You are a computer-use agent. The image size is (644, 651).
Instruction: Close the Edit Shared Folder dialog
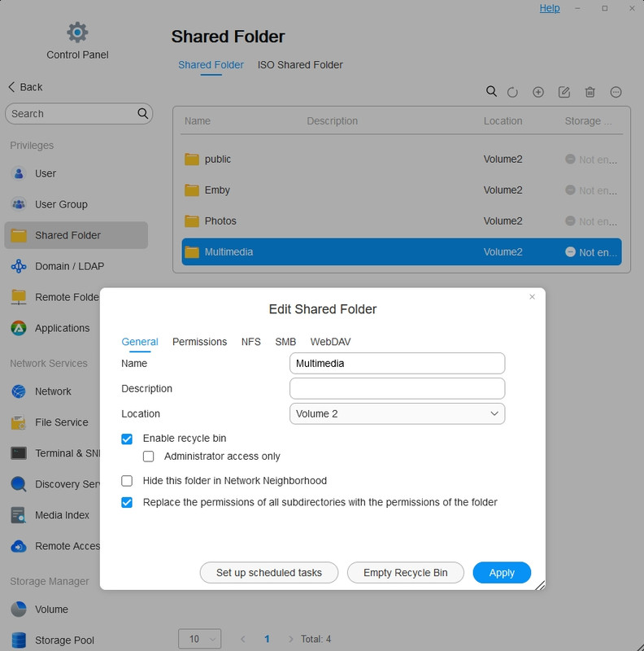pyautogui.click(x=532, y=297)
